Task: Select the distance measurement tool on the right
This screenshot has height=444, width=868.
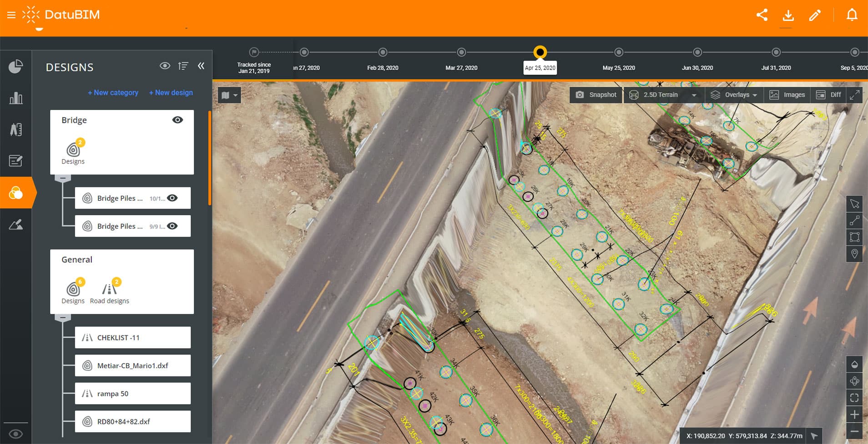Action: 855,221
